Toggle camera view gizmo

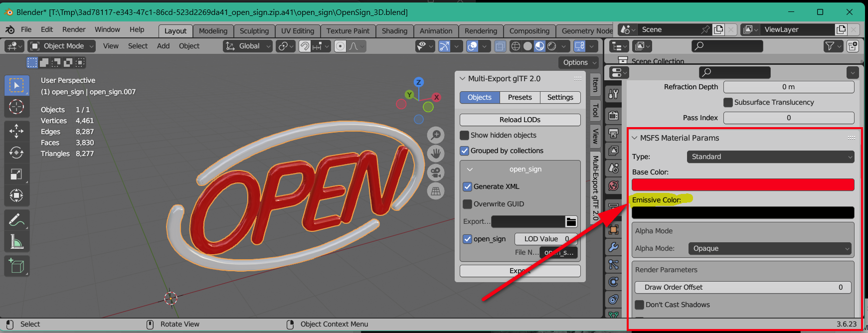point(436,172)
